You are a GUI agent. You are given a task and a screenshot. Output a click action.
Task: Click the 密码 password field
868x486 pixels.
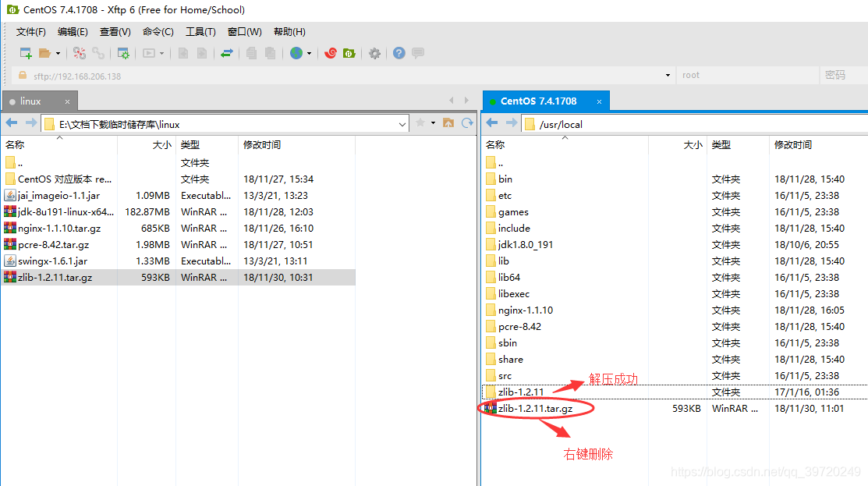(844, 76)
